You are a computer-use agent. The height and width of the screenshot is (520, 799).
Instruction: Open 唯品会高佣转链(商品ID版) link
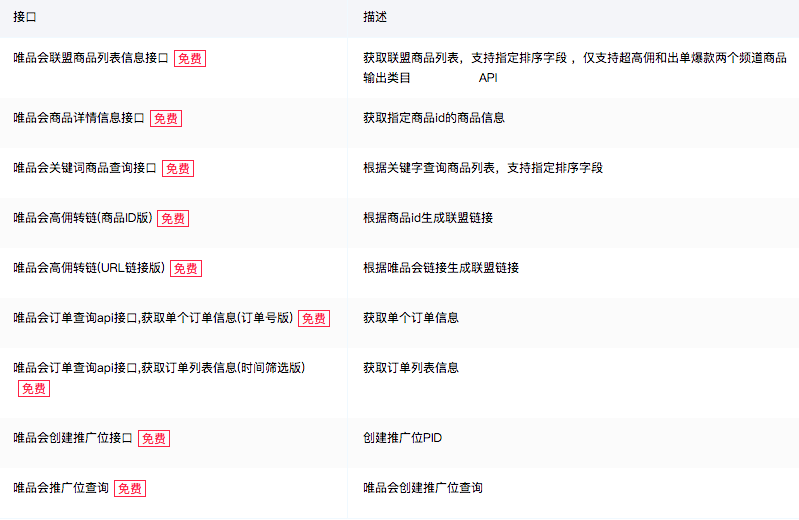coord(83,218)
